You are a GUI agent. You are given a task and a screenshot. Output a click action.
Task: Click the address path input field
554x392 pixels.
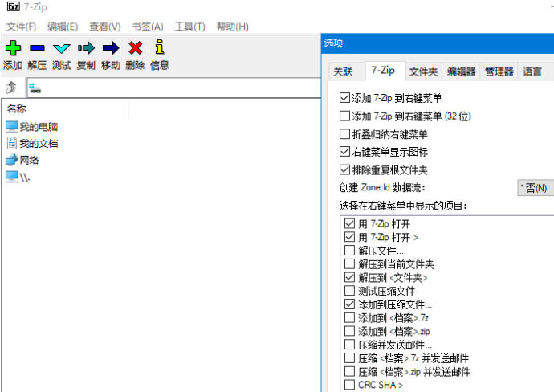pyautogui.click(x=174, y=88)
